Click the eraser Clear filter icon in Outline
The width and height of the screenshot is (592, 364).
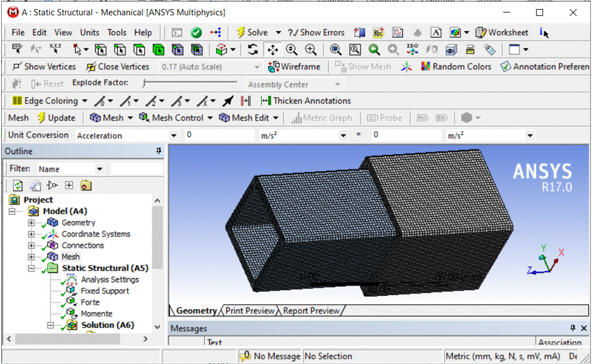(x=35, y=185)
